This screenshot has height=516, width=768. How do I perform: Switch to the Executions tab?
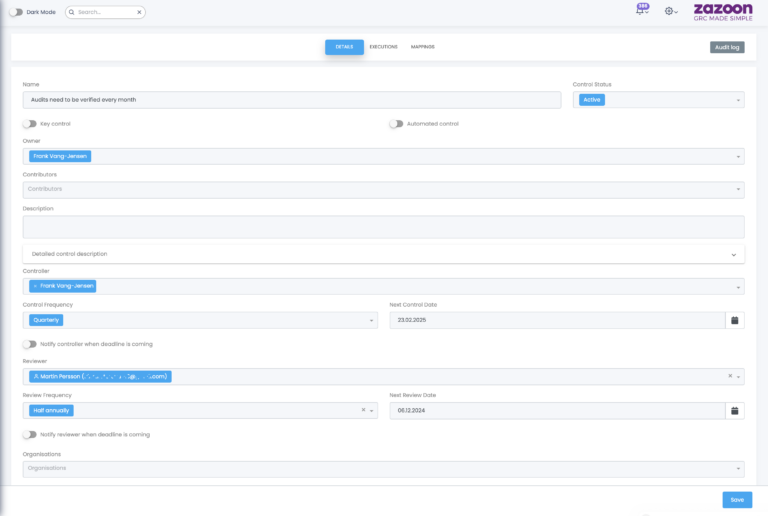(x=383, y=47)
